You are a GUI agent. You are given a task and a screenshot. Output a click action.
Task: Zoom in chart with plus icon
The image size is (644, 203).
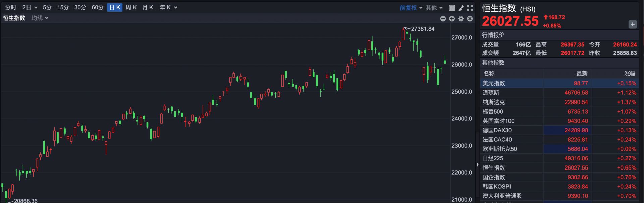coord(452,19)
